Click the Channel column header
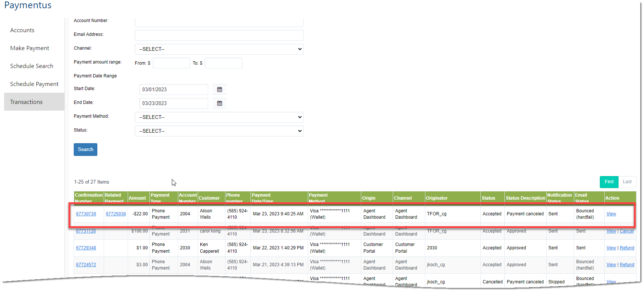The height and width of the screenshot is (292, 644). 403,198
